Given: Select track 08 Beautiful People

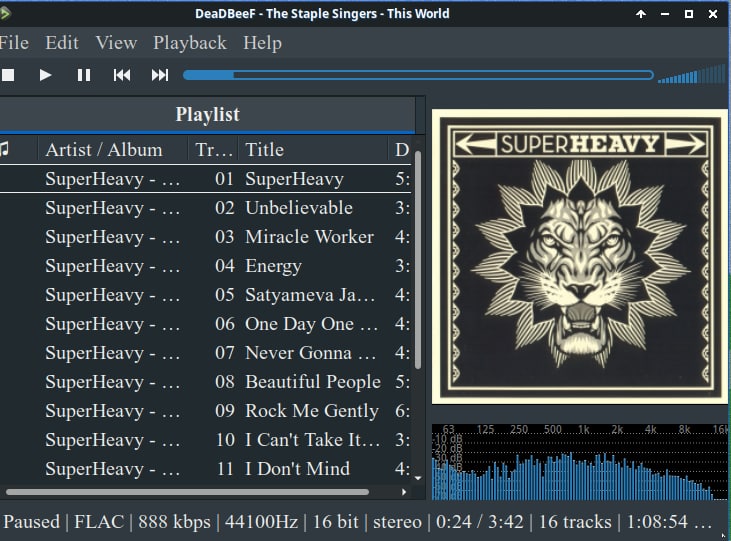Looking at the screenshot, I should click(x=206, y=381).
